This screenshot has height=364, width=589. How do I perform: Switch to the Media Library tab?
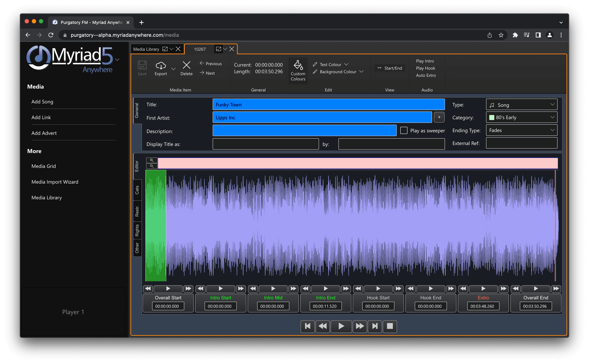[146, 49]
